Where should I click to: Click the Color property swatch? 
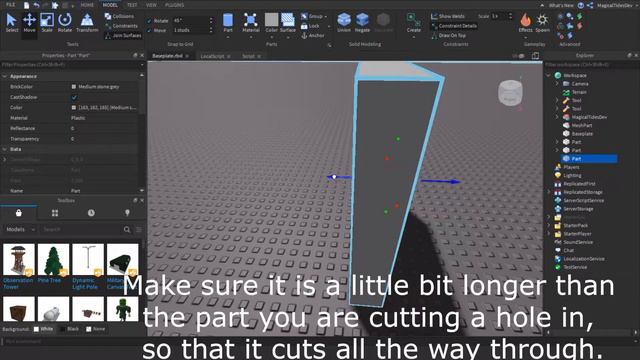click(73, 108)
